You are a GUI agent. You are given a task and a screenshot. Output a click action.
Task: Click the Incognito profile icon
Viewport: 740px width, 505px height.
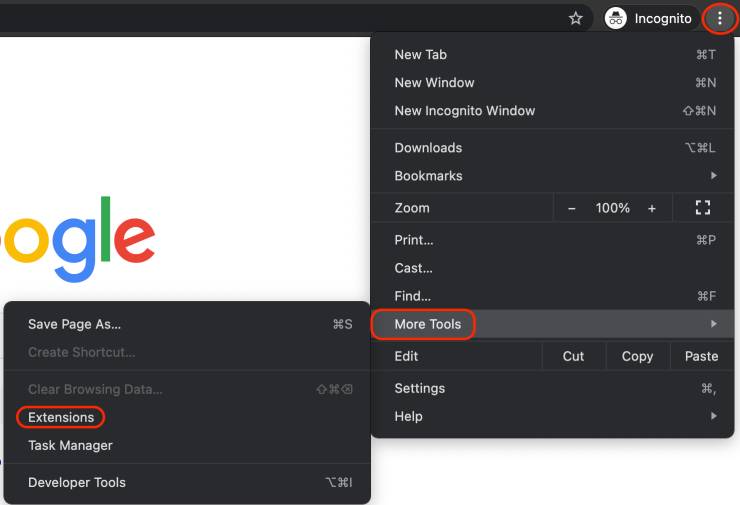[x=616, y=18]
